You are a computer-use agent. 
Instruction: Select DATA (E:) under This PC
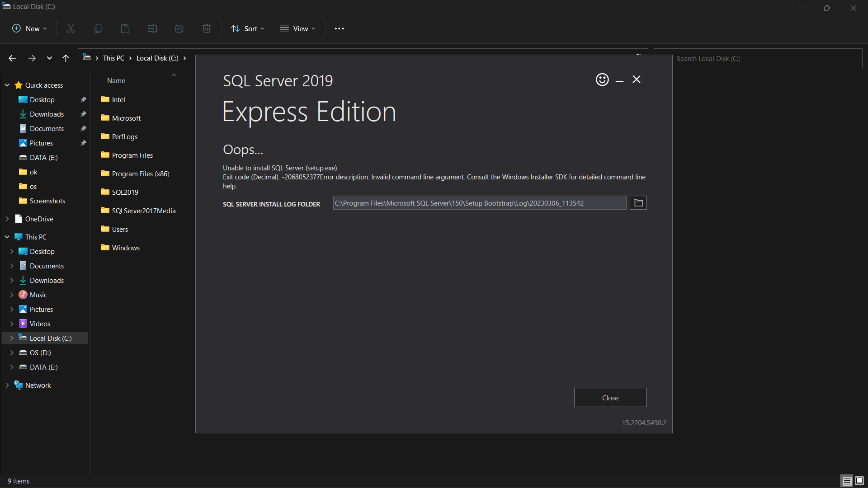coord(43,367)
